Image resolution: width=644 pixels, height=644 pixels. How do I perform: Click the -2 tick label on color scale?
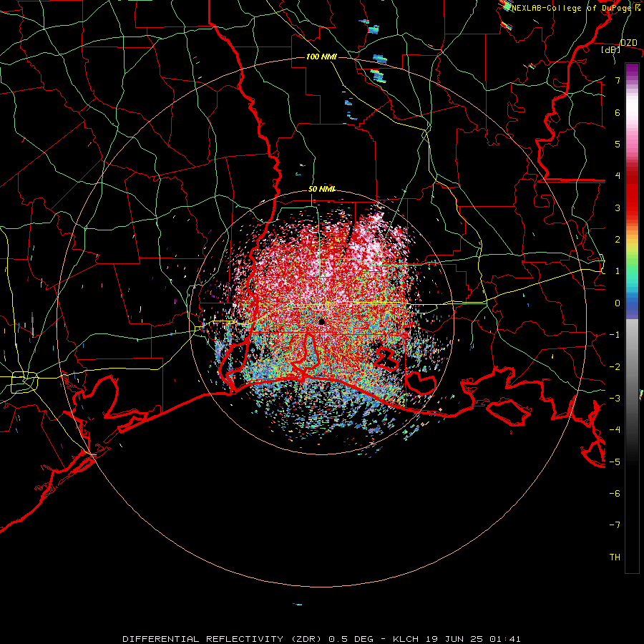point(615,366)
